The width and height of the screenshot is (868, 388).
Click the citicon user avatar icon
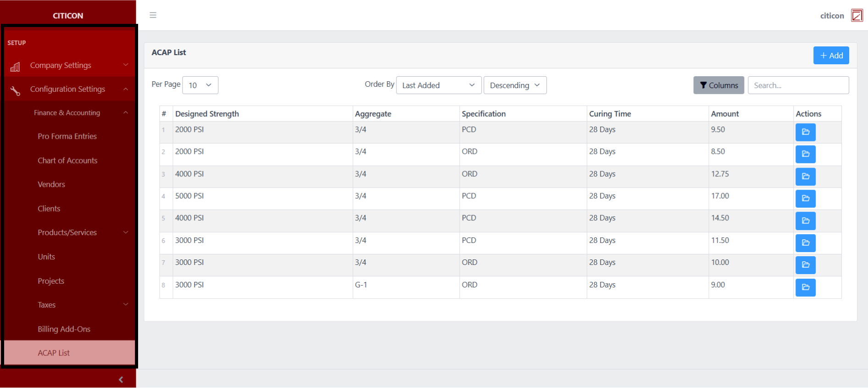[x=857, y=16]
